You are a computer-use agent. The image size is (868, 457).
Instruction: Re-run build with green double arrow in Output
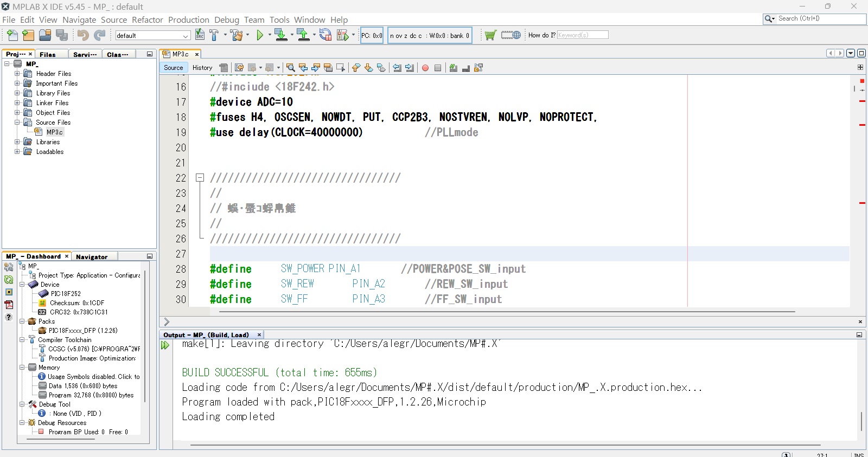tap(165, 345)
